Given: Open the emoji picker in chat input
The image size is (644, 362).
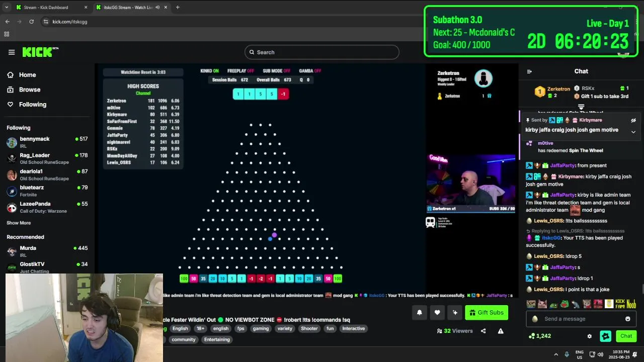Looking at the screenshot, I should point(627,319).
